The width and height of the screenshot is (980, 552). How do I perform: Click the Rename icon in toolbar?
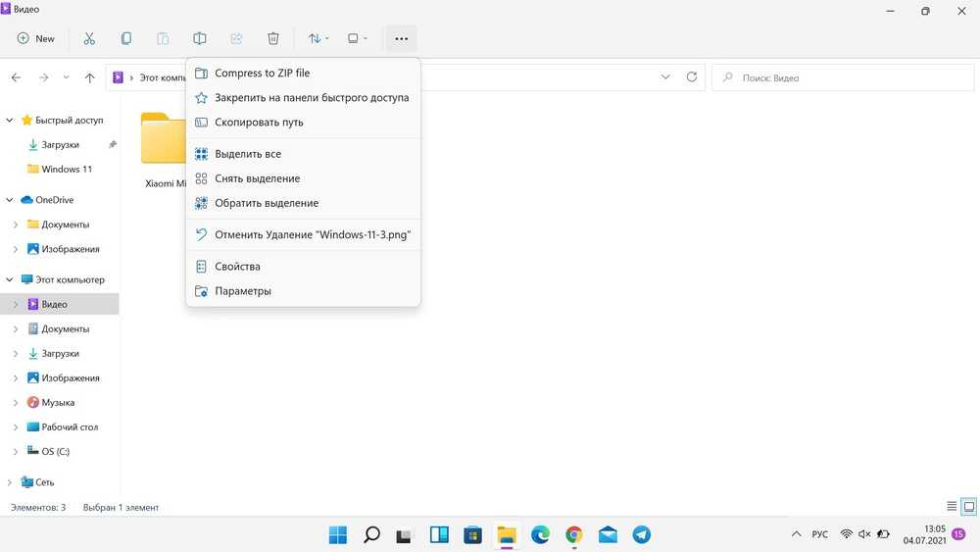[x=200, y=38]
